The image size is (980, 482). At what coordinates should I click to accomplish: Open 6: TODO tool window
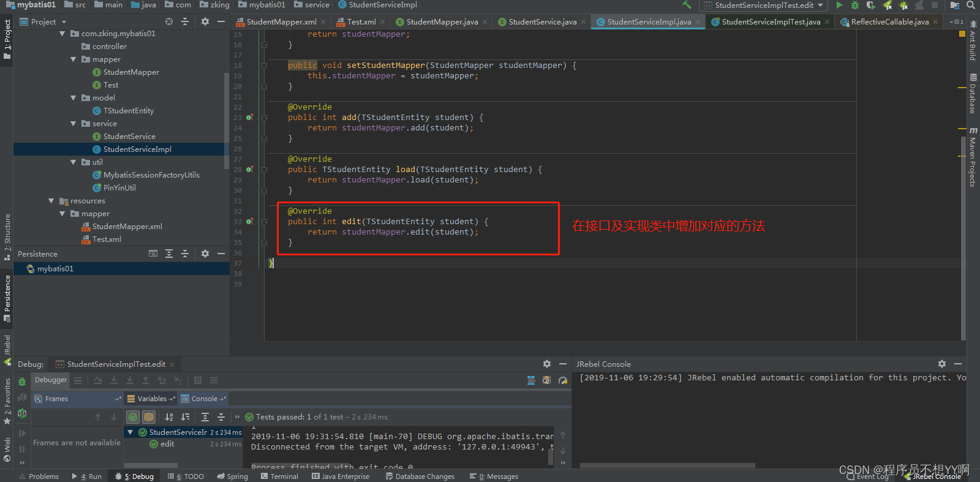click(x=186, y=476)
